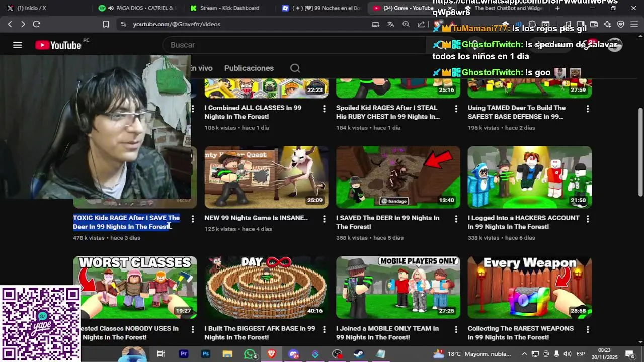Open the YouTube hamburger guide menu

(18, 45)
